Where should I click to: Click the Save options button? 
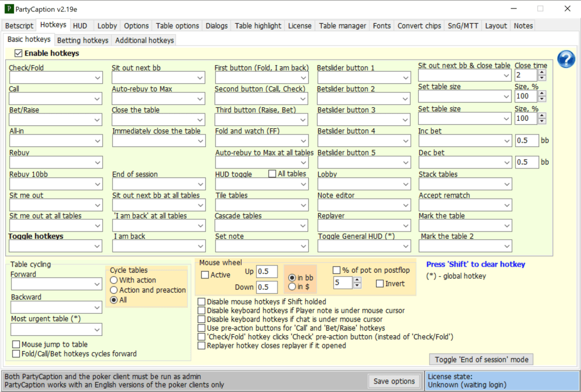pyautogui.click(x=394, y=381)
